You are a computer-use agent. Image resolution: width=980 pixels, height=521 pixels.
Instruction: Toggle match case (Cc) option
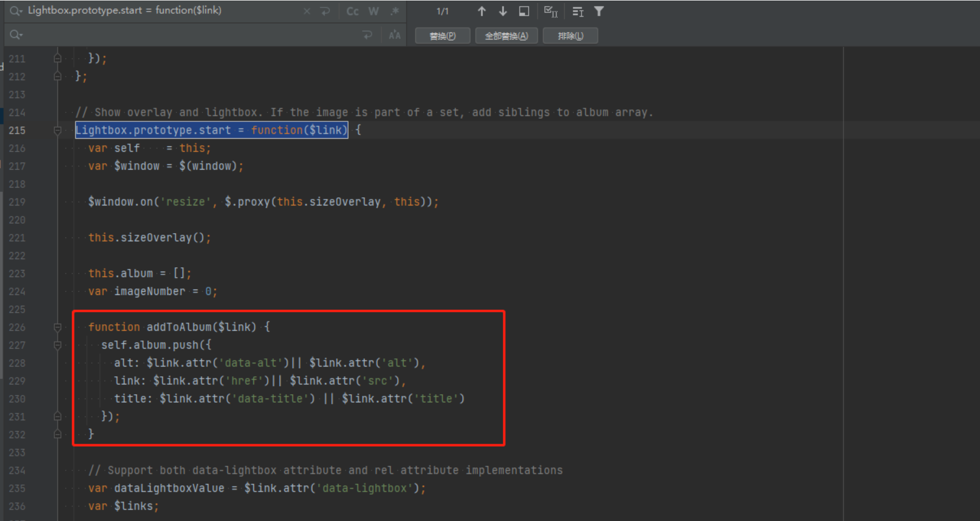click(353, 11)
